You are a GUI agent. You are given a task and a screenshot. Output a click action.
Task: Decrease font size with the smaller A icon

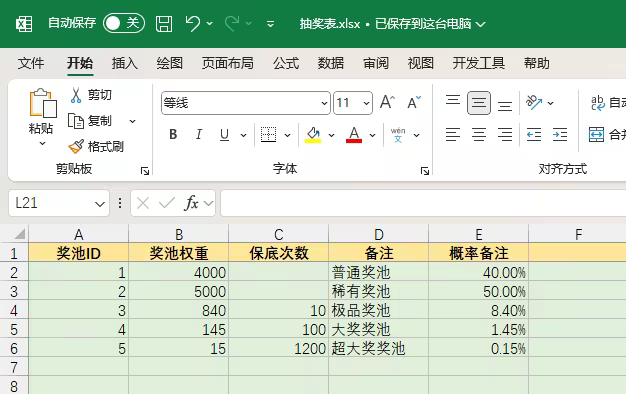414,102
